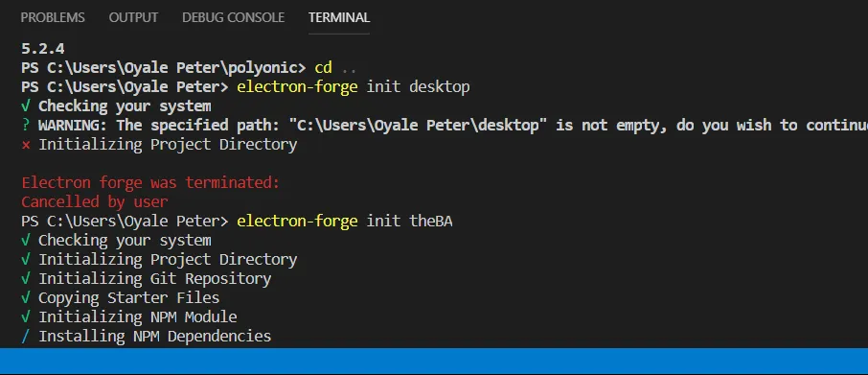
Task: Click check mark beside Copying Starter Files
Action: click(26, 297)
